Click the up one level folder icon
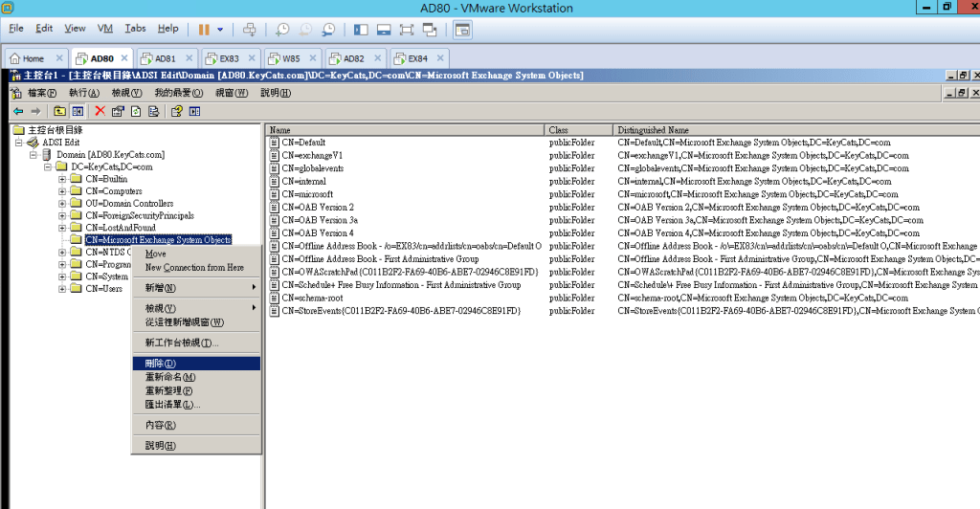Viewport: 980px width, 509px height. point(59,111)
